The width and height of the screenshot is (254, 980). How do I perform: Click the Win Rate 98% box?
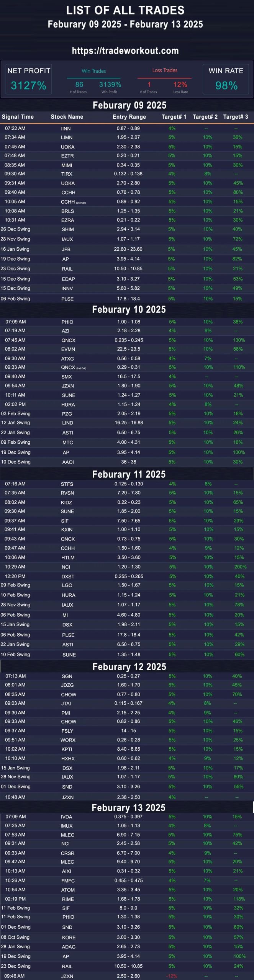click(226, 79)
